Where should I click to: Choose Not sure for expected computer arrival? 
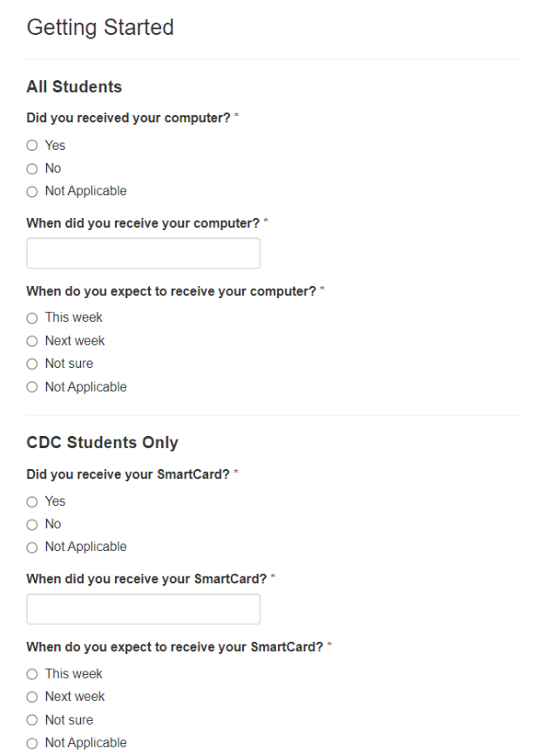tap(32, 364)
